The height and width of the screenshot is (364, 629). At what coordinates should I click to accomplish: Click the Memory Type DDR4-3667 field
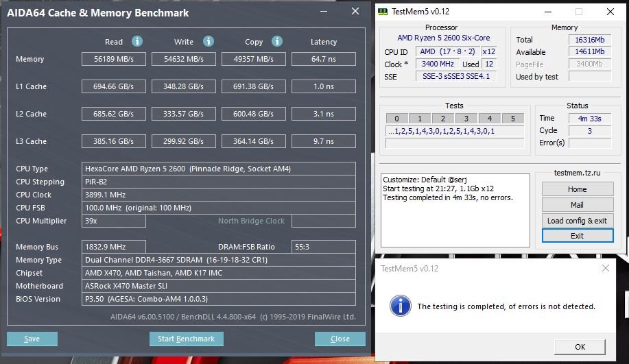[219, 260]
